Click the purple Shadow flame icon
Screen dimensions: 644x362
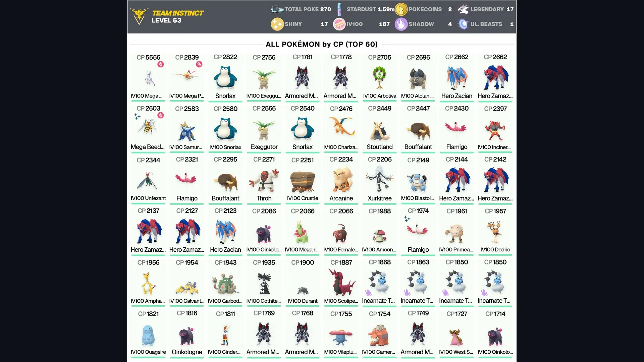coord(401,24)
